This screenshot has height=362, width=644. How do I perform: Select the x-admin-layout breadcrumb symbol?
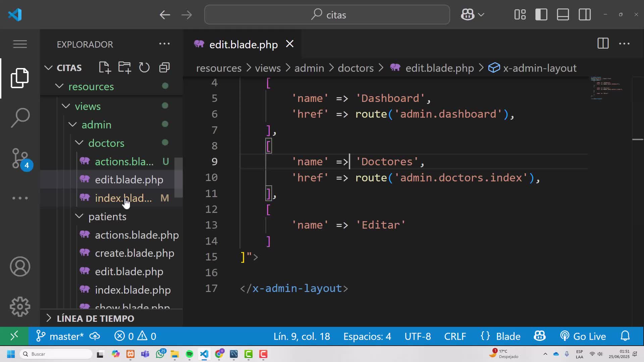532,68
